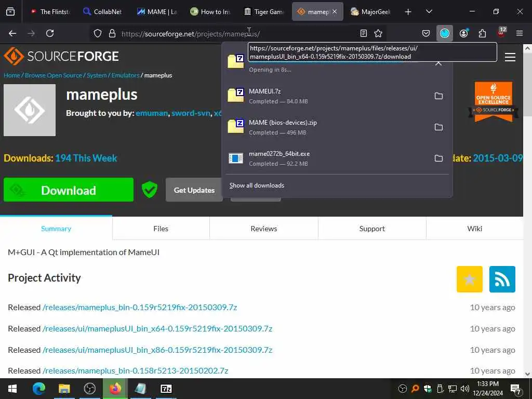Screen dimensions: 532x399
Task: Open 7-Zip from the taskbar
Action: pos(166,389)
